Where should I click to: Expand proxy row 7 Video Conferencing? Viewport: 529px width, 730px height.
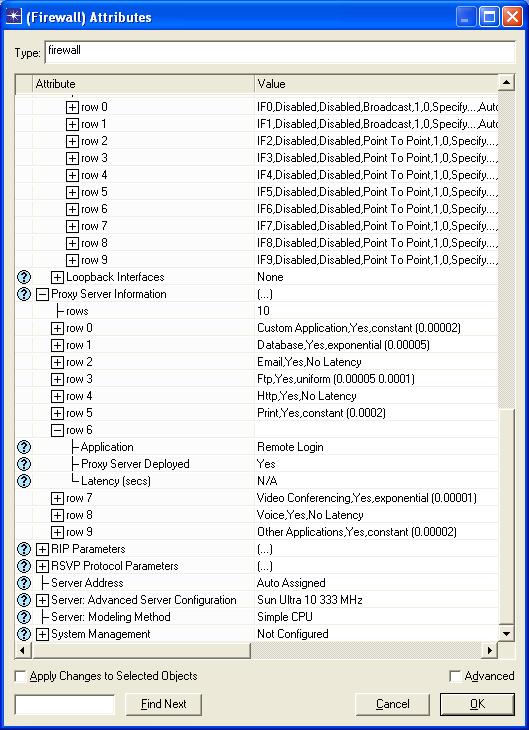click(x=57, y=499)
